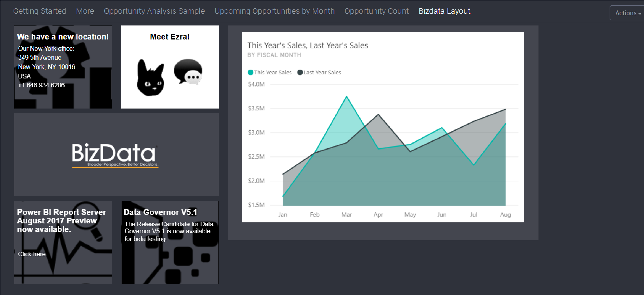The width and height of the screenshot is (644, 295).
Task: Click the 'Our New York office:' text
Action: click(46, 48)
